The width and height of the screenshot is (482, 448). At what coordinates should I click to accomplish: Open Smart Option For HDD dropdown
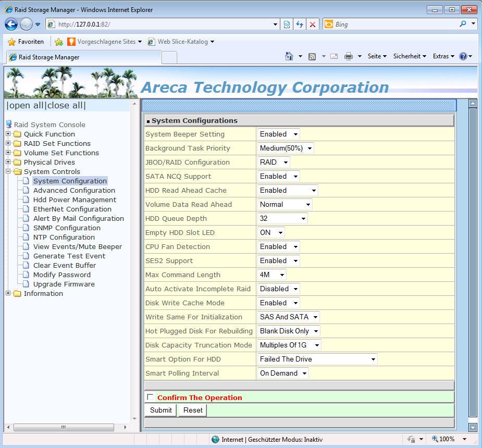pos(317,359)
